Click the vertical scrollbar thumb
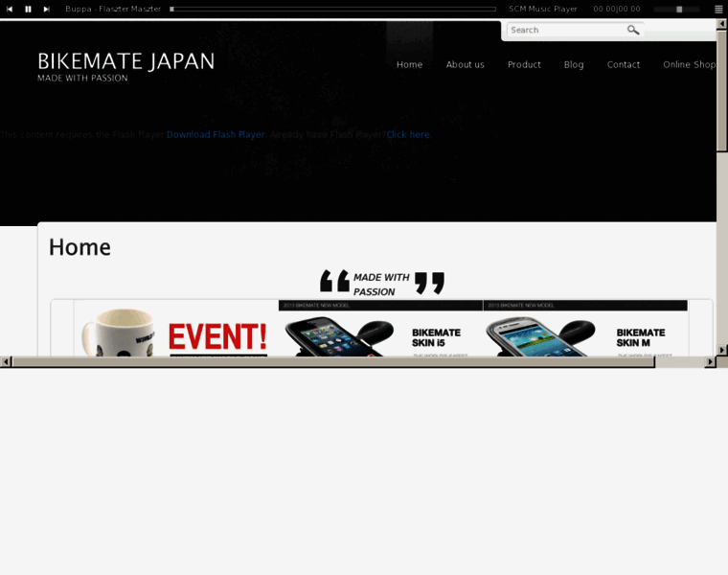 coord(722,90)
